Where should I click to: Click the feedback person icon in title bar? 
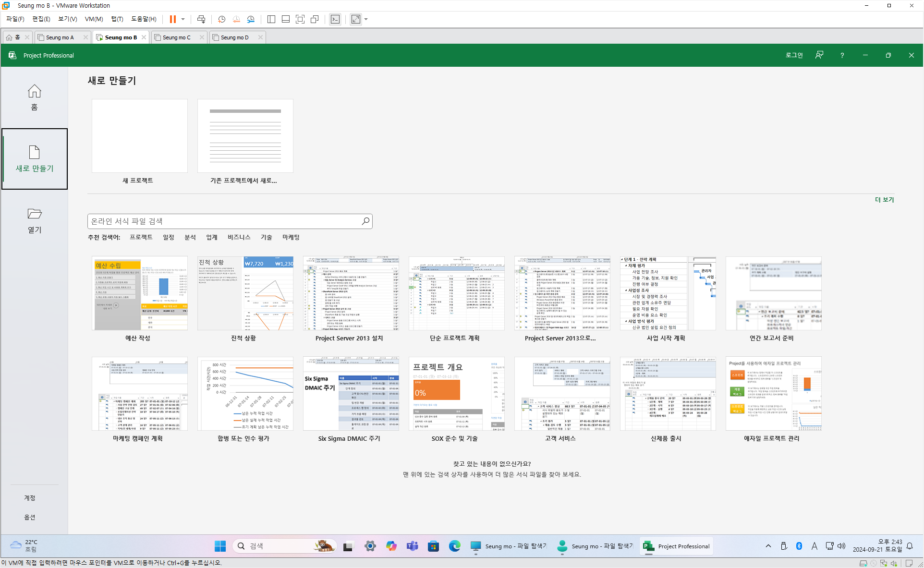(819, 55)
